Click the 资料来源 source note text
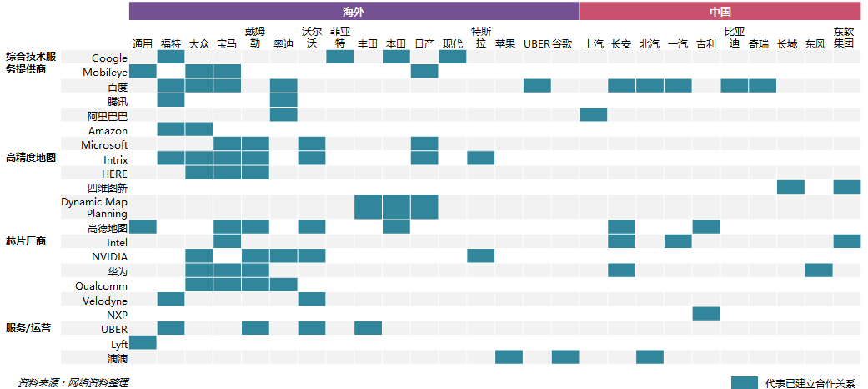The height and width of the screenshot is (389, 868). click(73, 382)
